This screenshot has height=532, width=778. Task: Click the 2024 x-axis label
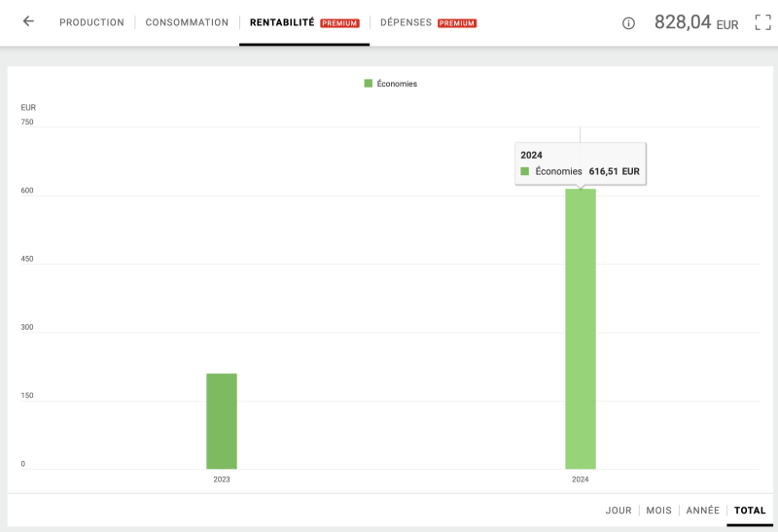click(581, 479)
